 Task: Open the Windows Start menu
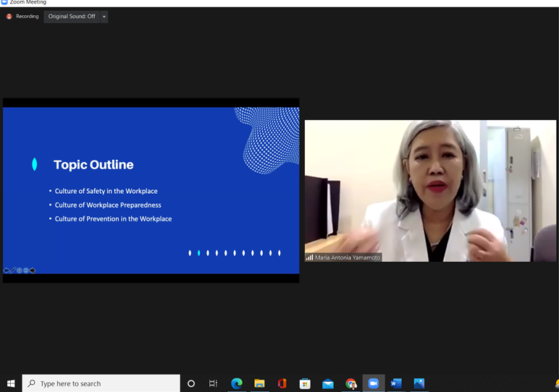[11, 383]
